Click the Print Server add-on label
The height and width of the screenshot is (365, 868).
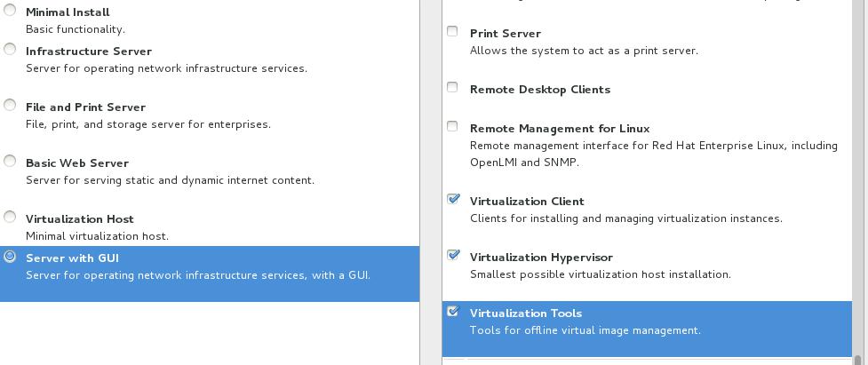point(505,34)
